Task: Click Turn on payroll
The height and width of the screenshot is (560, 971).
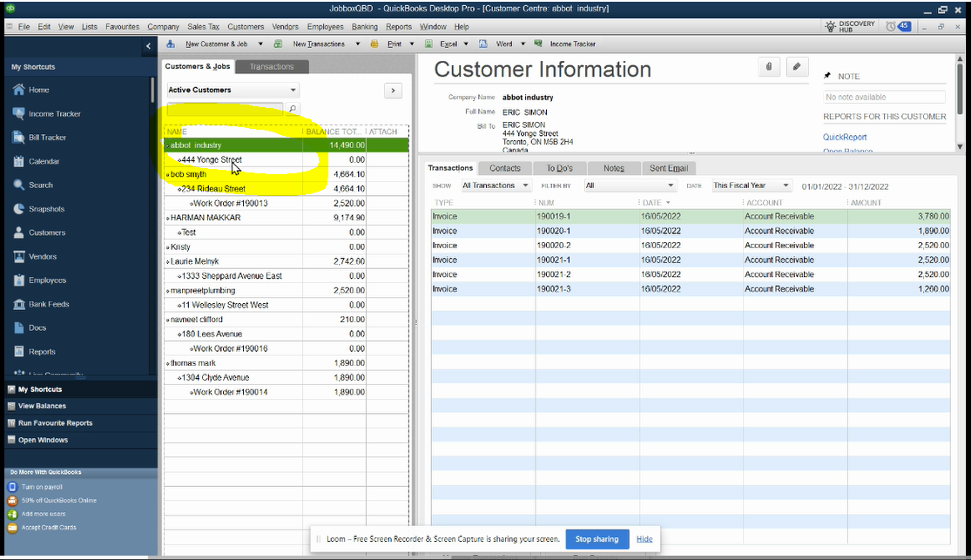Action: (x=42, y=487)
